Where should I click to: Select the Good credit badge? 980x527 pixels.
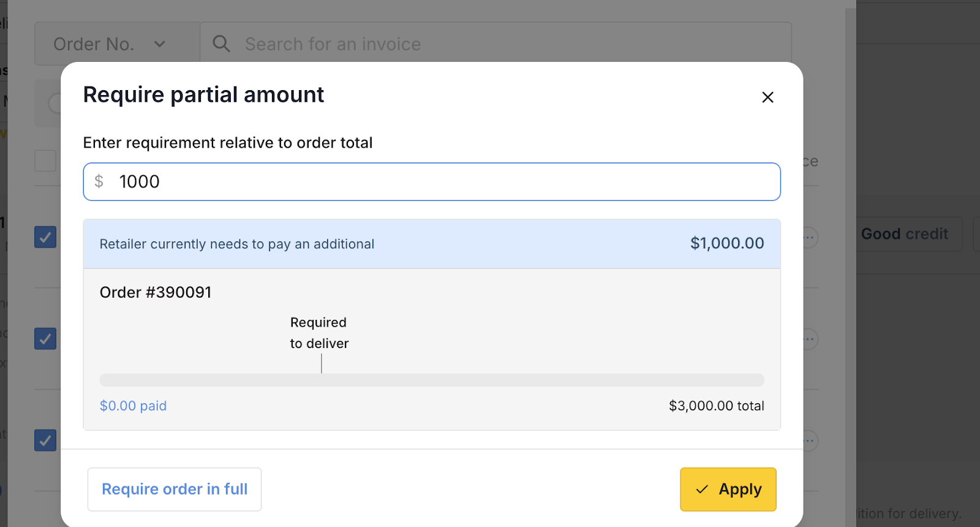click(904, 234)
